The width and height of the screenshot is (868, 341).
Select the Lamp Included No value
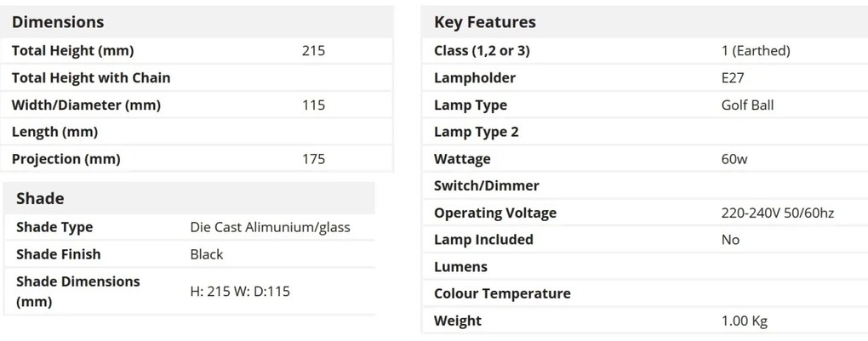730,241
